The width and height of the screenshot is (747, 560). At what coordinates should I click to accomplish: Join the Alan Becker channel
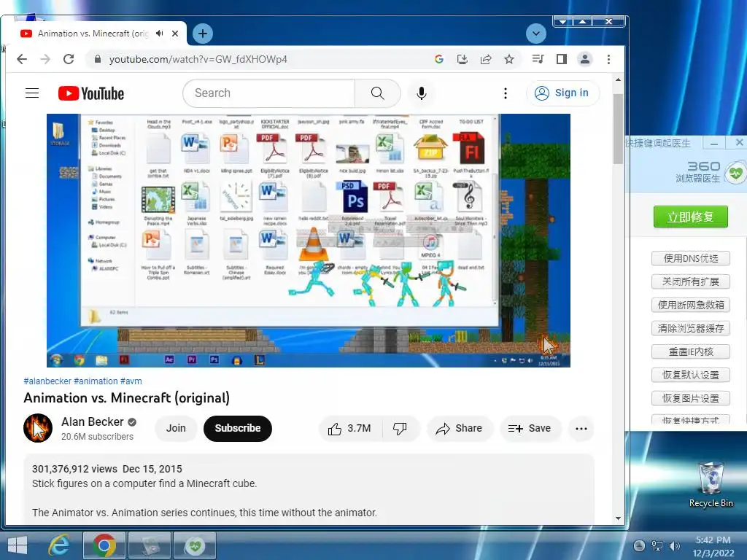tap(176, 428)
